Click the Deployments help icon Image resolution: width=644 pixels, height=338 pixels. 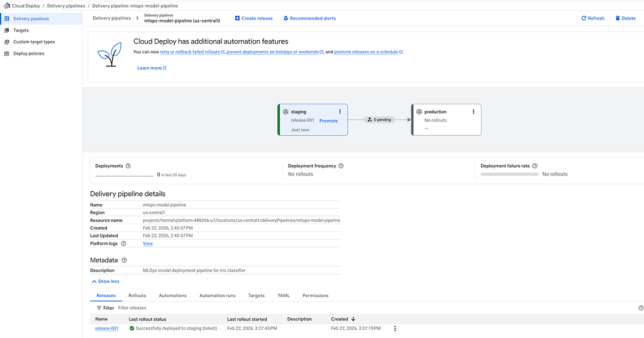pyautogui.click(x=128, y=166)
